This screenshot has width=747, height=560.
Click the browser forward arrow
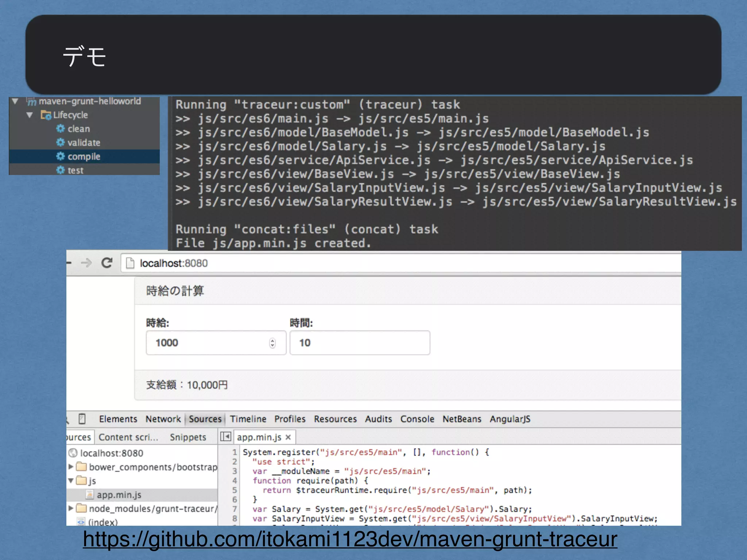pos(86,263)
